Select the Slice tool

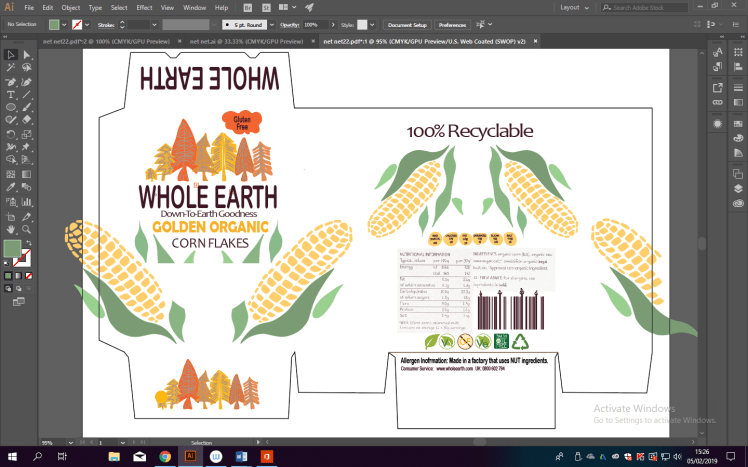pyautogui.click(x=27, y=217)
